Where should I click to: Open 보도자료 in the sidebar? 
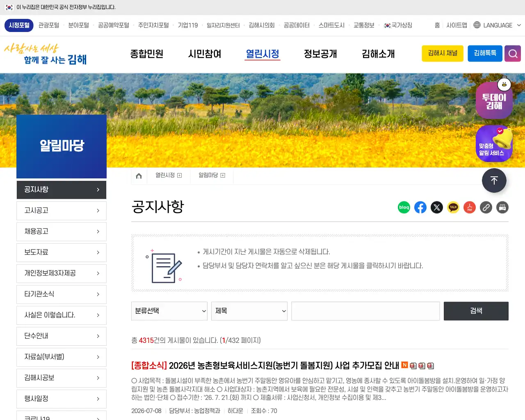click(x=62, y=253)
